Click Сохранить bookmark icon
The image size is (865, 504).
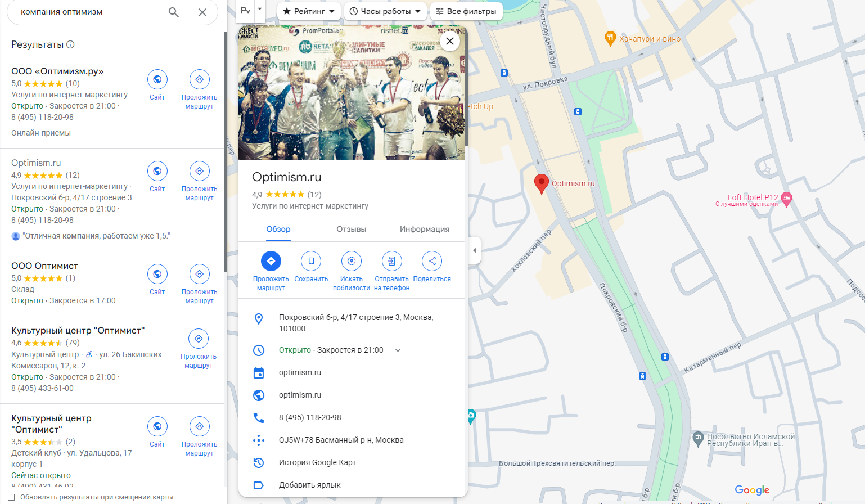311,261
